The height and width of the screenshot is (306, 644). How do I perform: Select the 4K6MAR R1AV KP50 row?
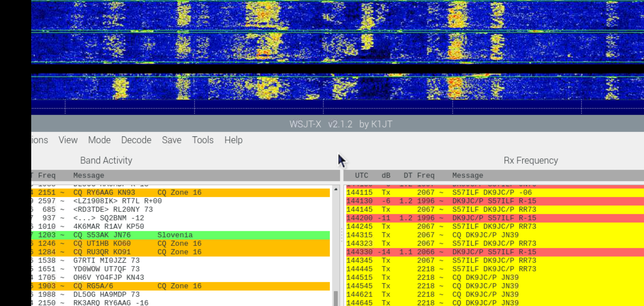[180, 227]
